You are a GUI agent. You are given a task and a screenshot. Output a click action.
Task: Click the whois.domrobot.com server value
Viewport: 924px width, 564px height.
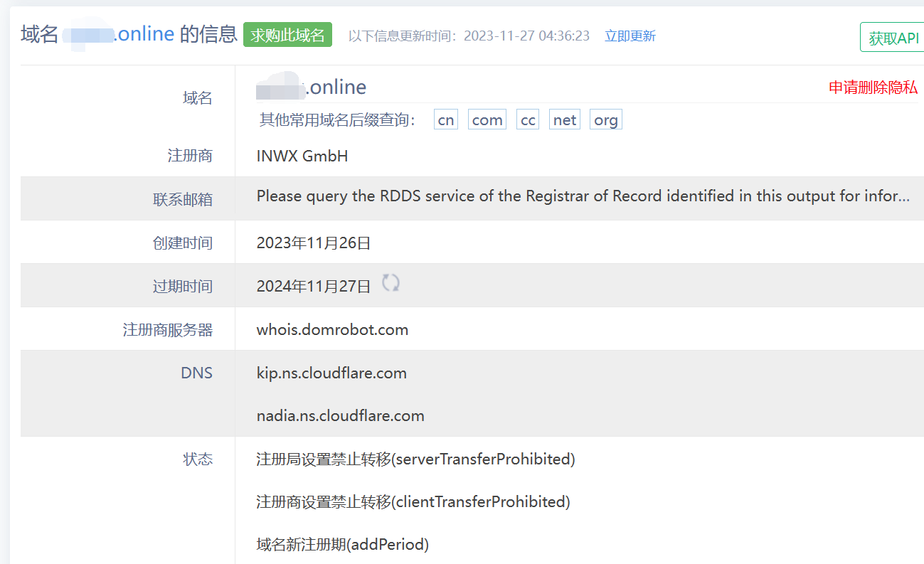coord(332,330)
